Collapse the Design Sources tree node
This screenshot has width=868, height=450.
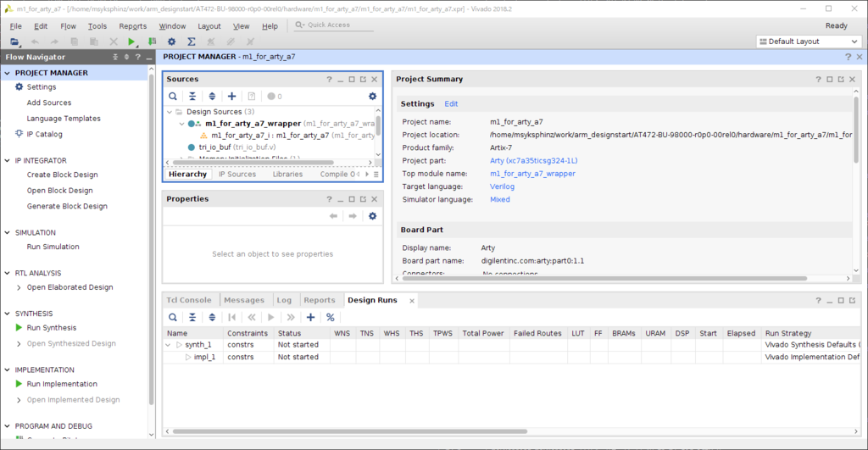170,112
